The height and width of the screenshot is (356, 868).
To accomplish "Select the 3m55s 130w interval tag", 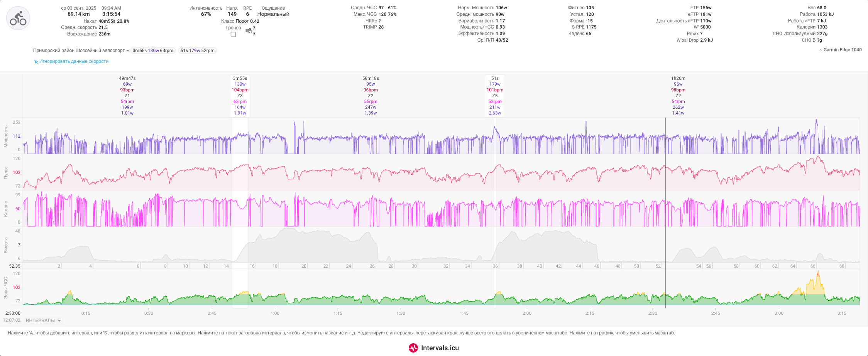I will (153, 51).
